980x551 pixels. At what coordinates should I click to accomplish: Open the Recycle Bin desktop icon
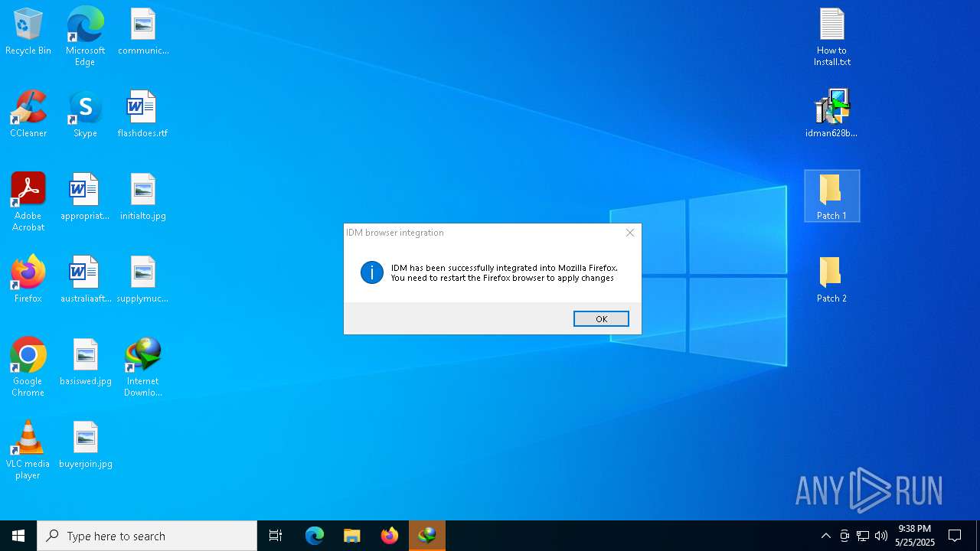(x=28, y=32)
